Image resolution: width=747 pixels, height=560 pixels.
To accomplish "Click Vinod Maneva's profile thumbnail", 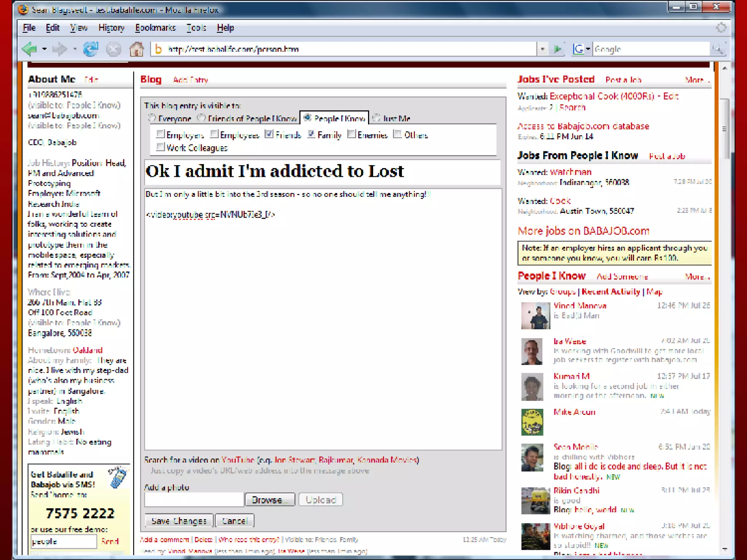I will tap(535, 316).
